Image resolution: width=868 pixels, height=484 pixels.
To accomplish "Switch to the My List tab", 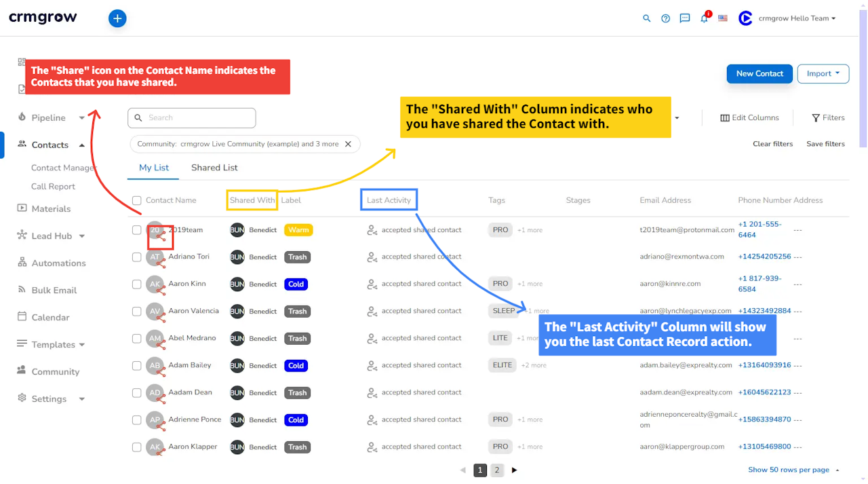I will (x=154, y=168).
